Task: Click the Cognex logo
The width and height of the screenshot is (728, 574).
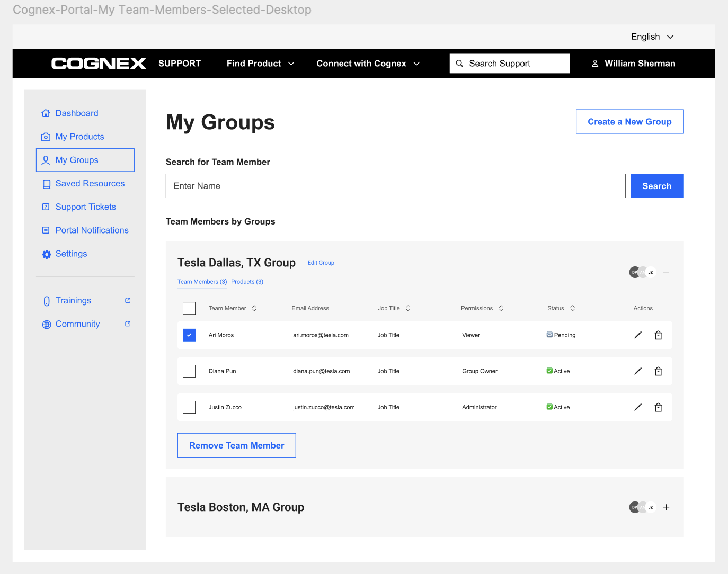Action: tap(99, 64)
